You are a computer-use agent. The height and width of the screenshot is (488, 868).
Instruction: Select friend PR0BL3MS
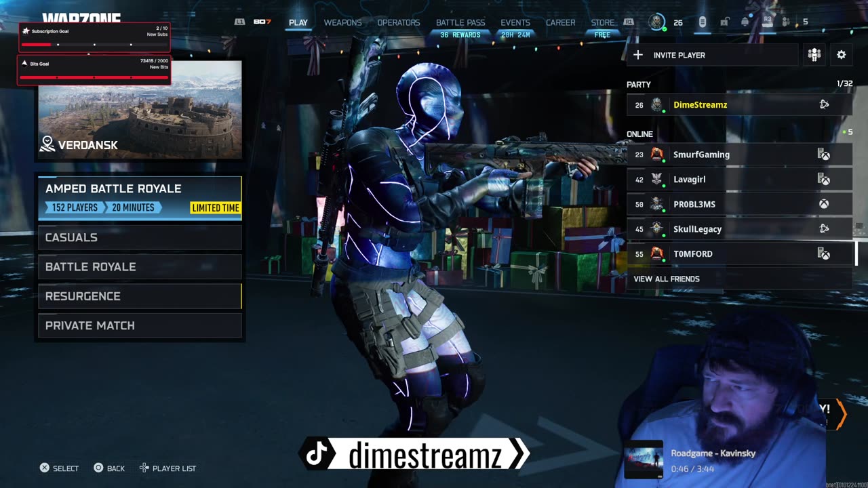(739, 204)
